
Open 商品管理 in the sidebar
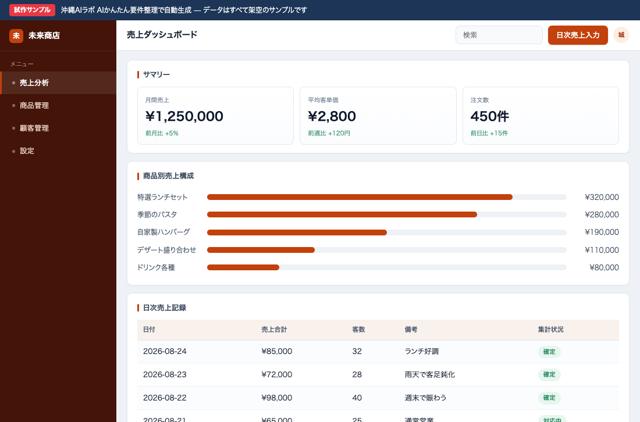(58, 105)
